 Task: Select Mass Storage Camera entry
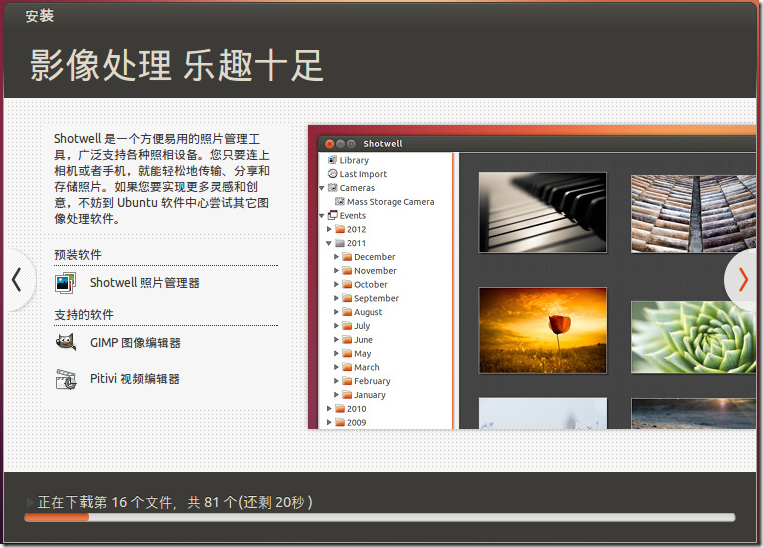tap(390, 201)
